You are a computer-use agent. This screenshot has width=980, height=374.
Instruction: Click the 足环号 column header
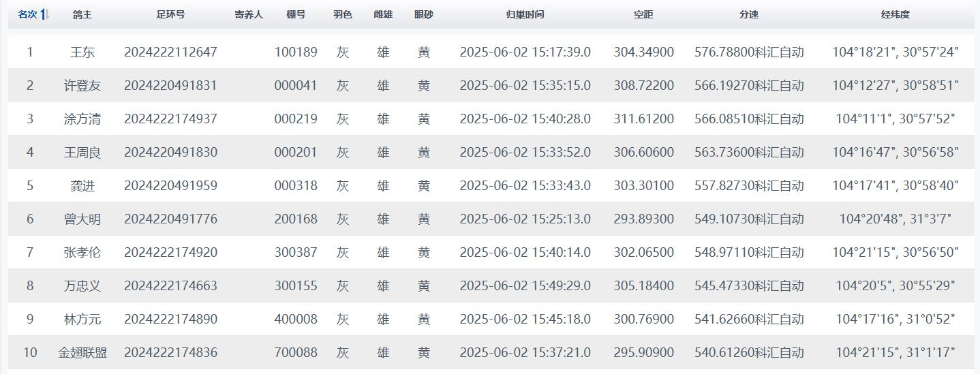(170, 14)
